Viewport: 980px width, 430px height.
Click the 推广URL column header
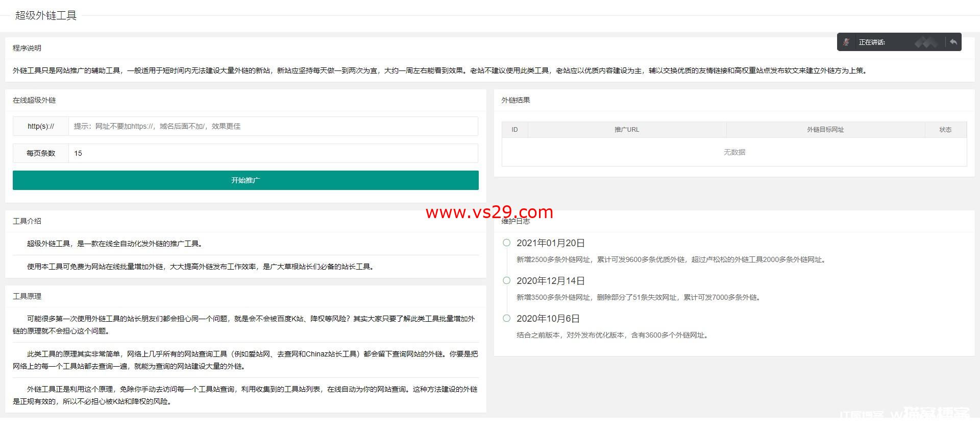pyautogui.click(x=627, y=130)
